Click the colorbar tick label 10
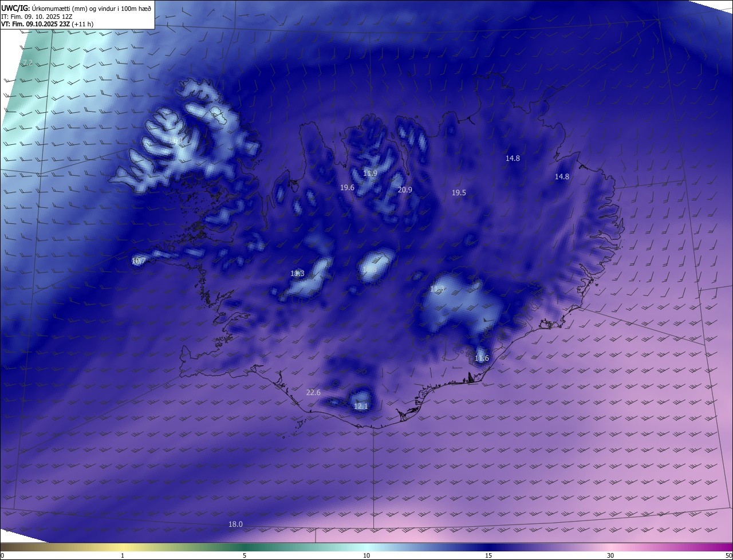This screenshot has width=733, height=560. click(366, 555)
